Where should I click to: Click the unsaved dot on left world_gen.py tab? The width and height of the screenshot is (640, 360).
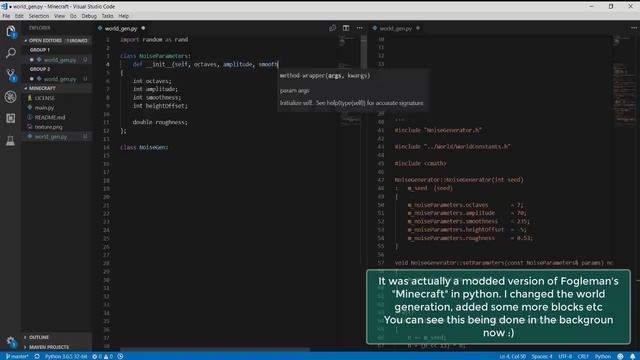pyautogui.click(x=143, y=28)
